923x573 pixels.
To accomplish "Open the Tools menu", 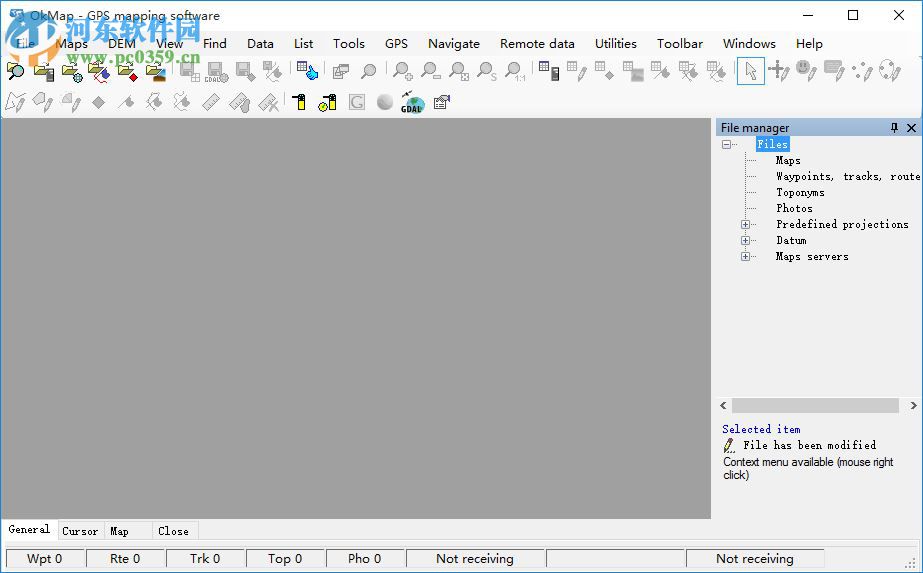I will [348, 44].
